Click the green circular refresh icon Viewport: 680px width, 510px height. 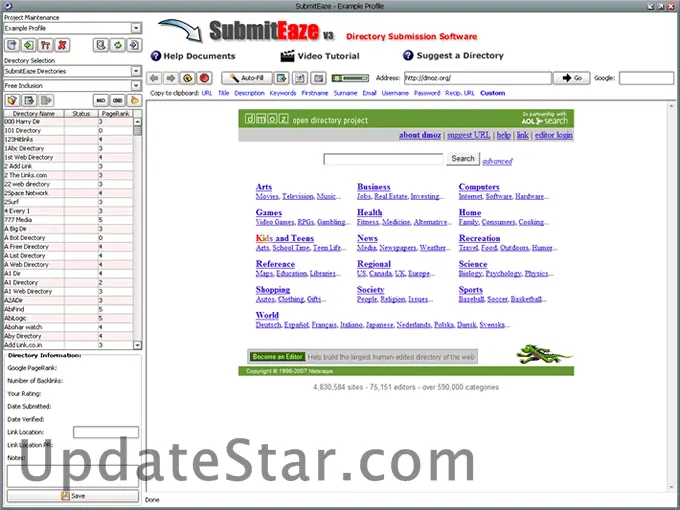118,45
